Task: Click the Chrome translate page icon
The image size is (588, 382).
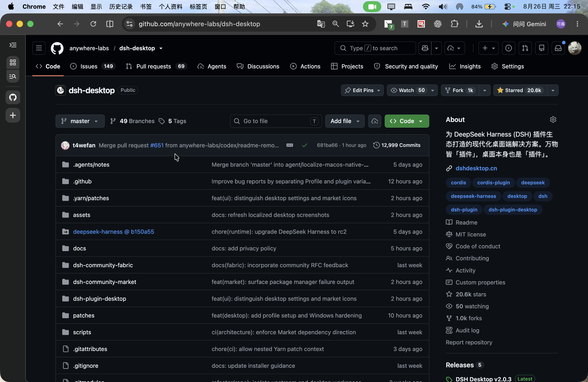Action: 321,24
